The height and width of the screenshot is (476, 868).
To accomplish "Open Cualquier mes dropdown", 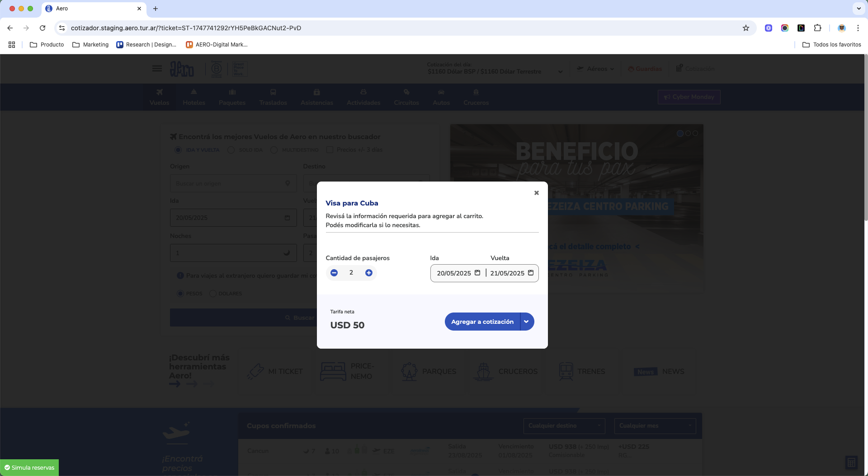I will coord(655,426).
